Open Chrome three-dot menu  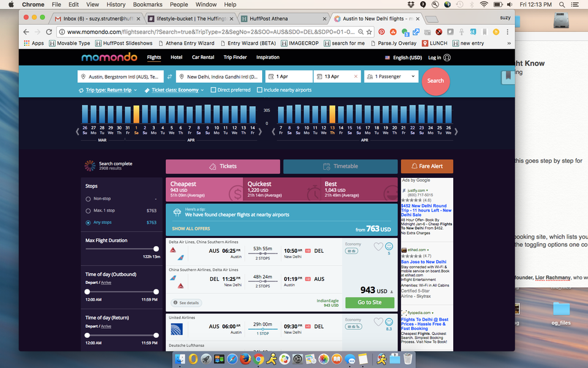click(507, 32)
